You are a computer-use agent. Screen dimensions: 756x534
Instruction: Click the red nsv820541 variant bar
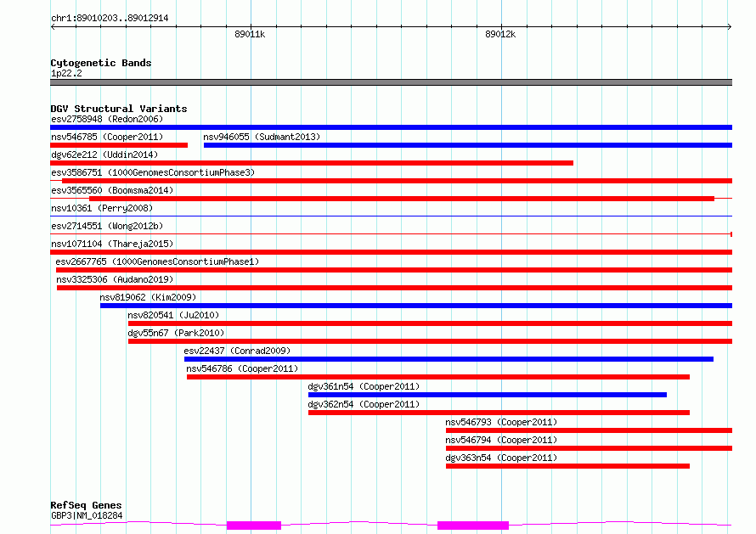pyautogui.click(x=430, y=323)
